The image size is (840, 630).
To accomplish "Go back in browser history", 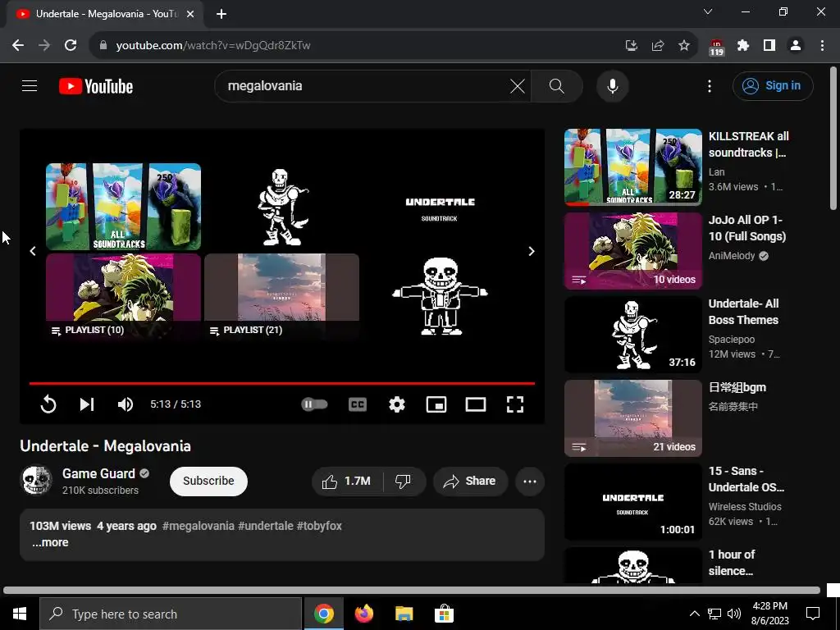I will (18, 45).
